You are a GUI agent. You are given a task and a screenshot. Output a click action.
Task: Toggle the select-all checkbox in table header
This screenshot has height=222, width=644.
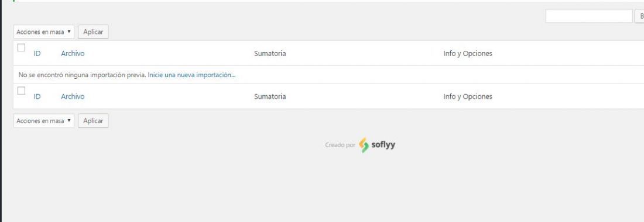21,47
